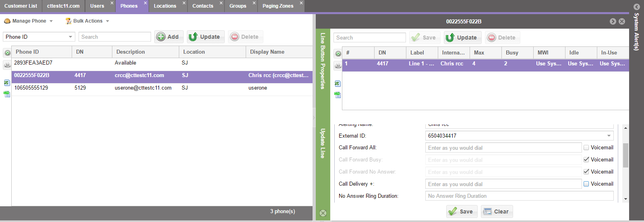Image resolution: width=644 pixels, height=222 pixels.
Task: Focus the line buttons Search field
Action: [x=370, y=38]
